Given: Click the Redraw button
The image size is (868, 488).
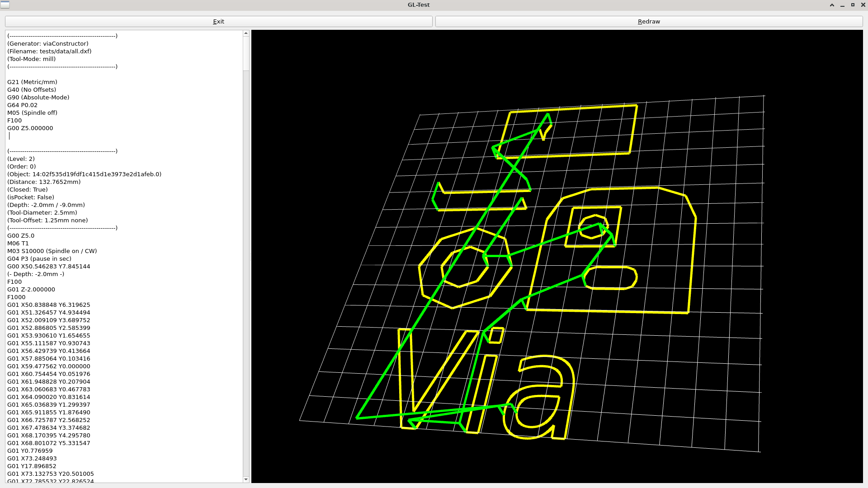Looking at the screenshot, I should pos(649,22).
